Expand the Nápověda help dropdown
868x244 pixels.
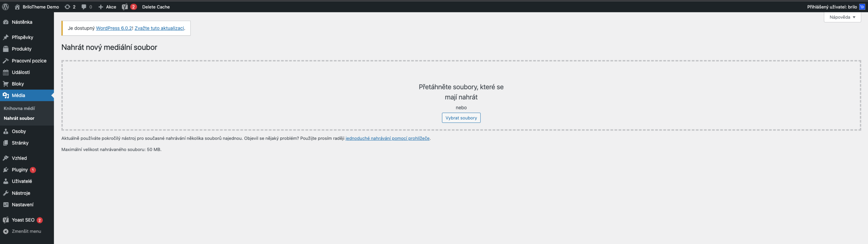click(842, 17)
